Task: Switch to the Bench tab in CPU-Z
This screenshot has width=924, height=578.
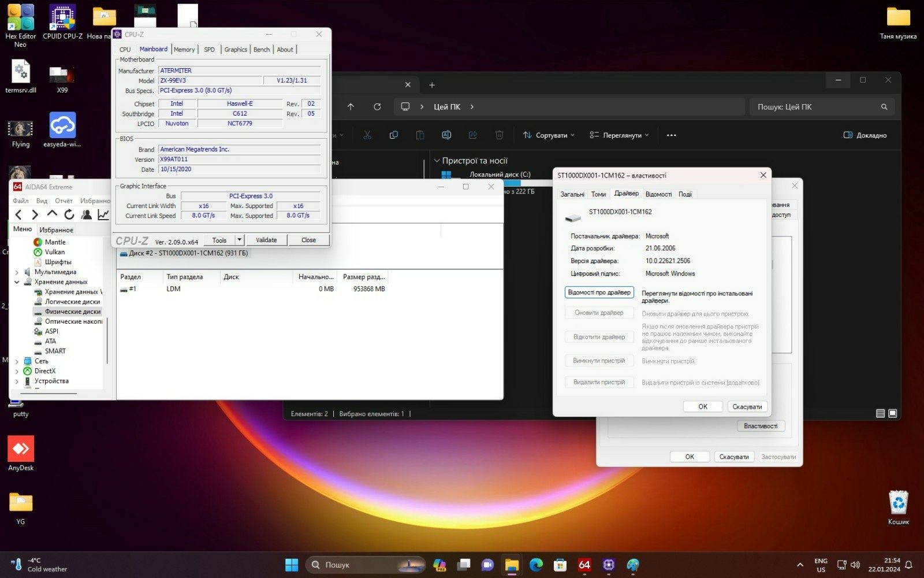Action: [262, 50]
